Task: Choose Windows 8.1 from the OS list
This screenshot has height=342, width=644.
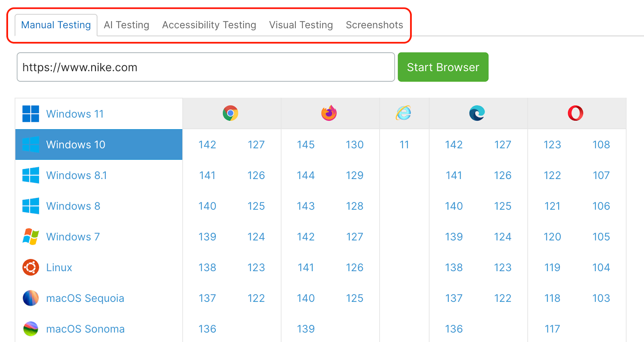Action: coord(76,175)
